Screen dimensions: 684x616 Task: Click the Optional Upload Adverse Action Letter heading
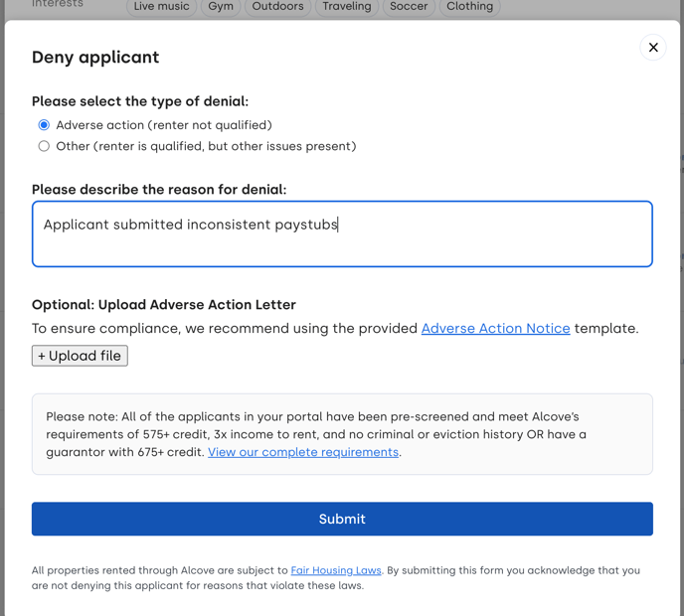164,305
